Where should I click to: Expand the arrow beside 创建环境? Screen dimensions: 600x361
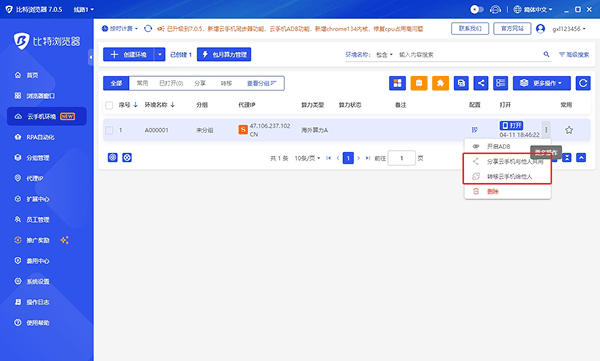160,54
